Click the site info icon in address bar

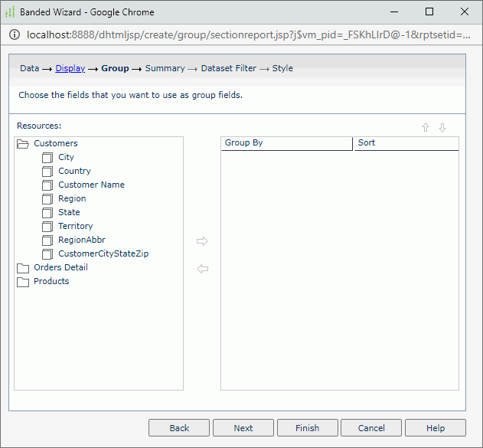[15, 34]
